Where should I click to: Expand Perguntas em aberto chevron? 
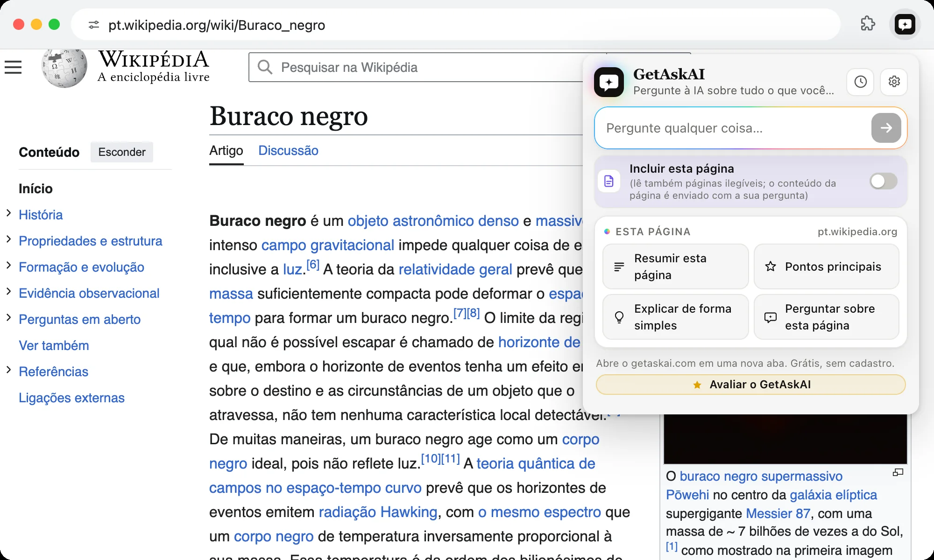click(8, 318)
